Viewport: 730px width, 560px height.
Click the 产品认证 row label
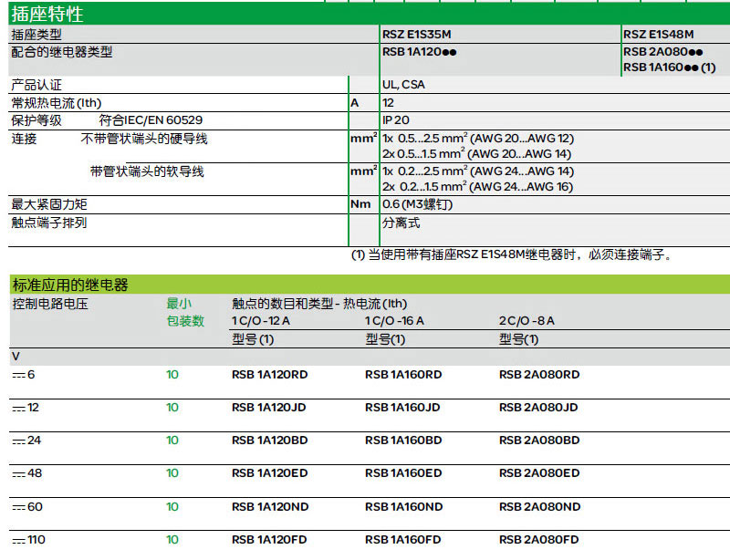click(x=36, y=85)
